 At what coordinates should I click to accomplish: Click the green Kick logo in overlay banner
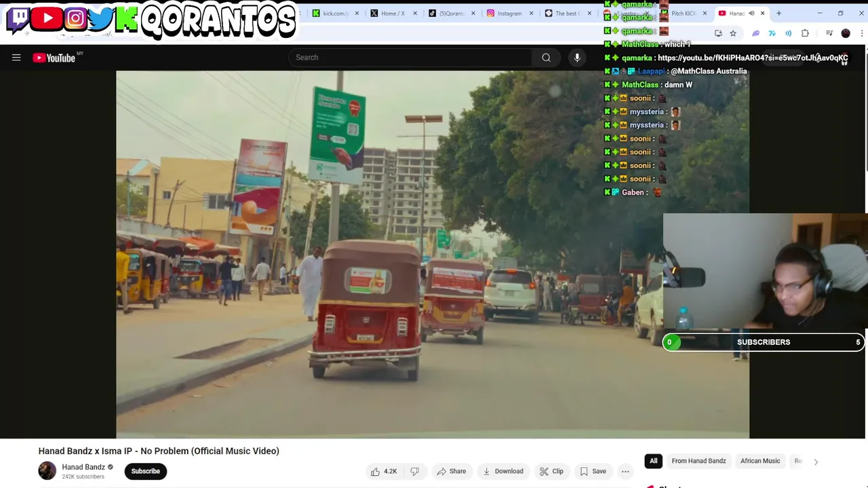click(x=126, y=19)
